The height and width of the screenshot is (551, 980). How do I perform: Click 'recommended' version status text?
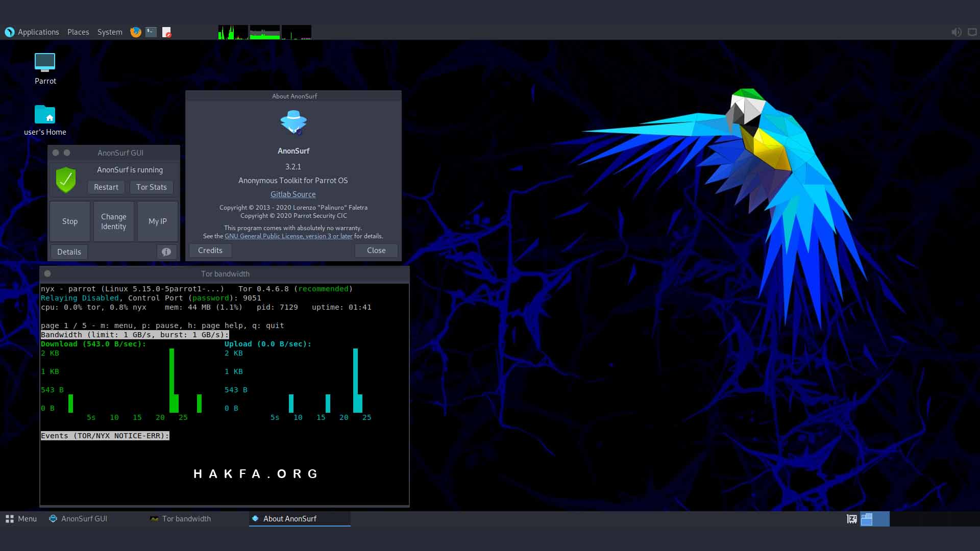323,289
